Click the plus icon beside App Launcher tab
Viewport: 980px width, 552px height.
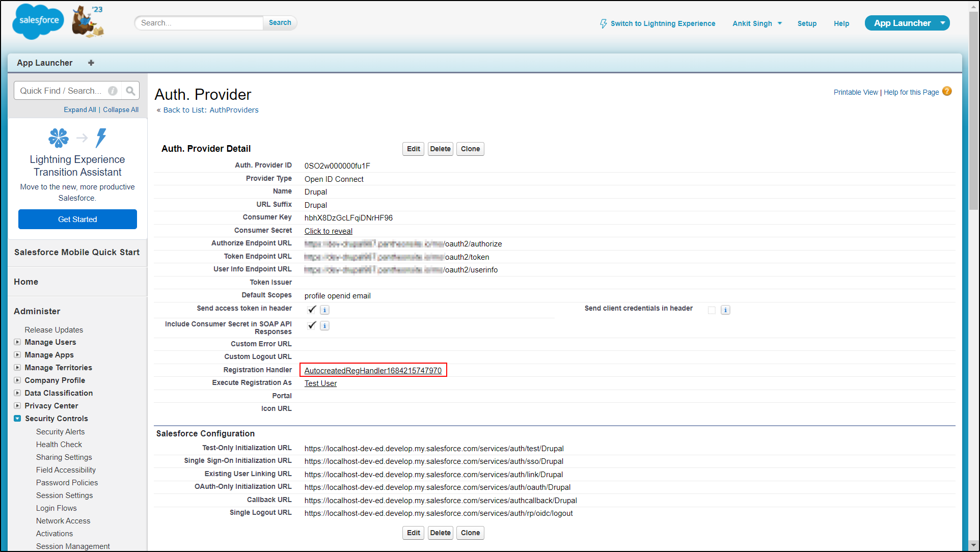pos(91,63)
